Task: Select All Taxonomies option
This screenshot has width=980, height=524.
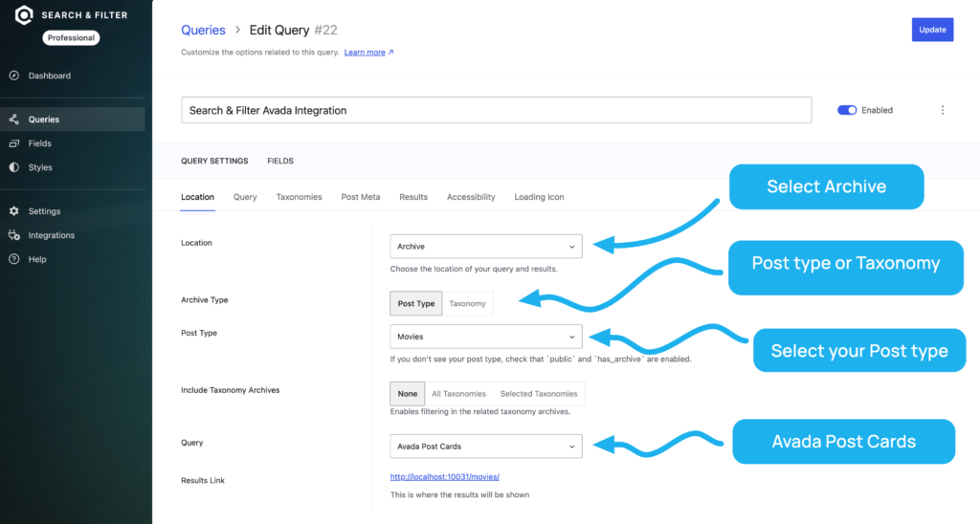Action: click(458, 394)
